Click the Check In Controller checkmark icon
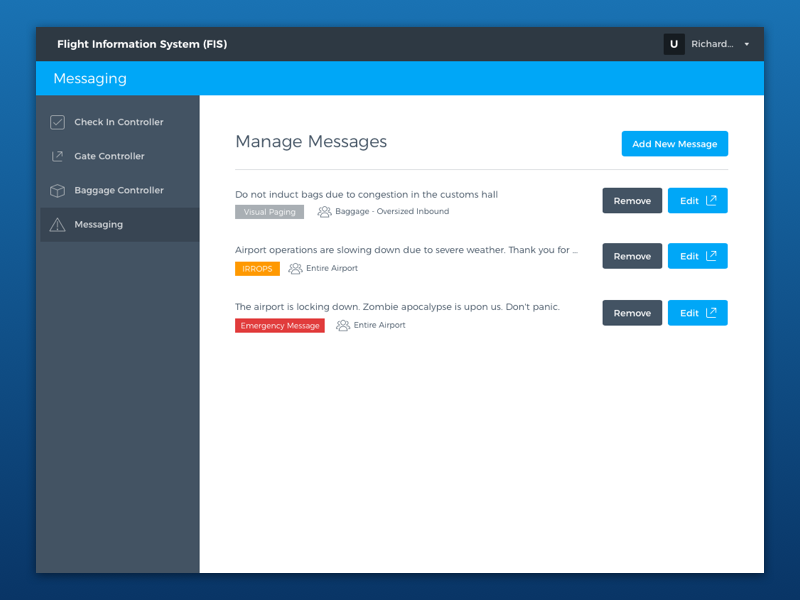 [x=57, y=122]
